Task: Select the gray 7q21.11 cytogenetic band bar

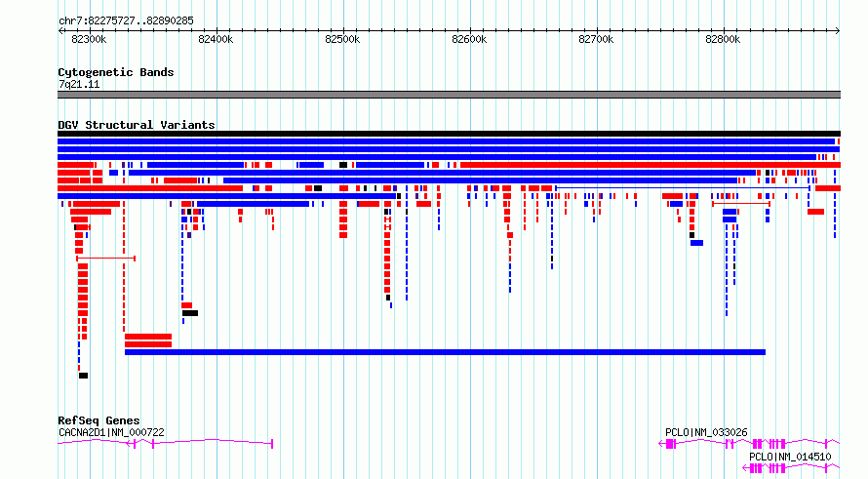Action: [x=449, y=95]
